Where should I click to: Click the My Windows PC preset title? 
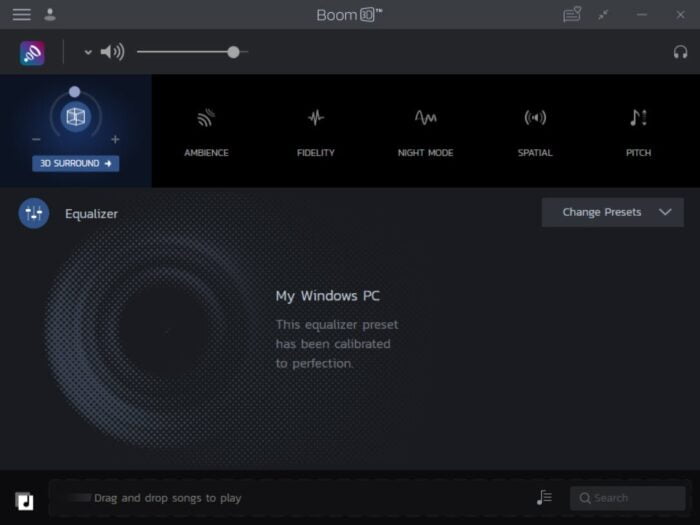click(x=328, y=296)
